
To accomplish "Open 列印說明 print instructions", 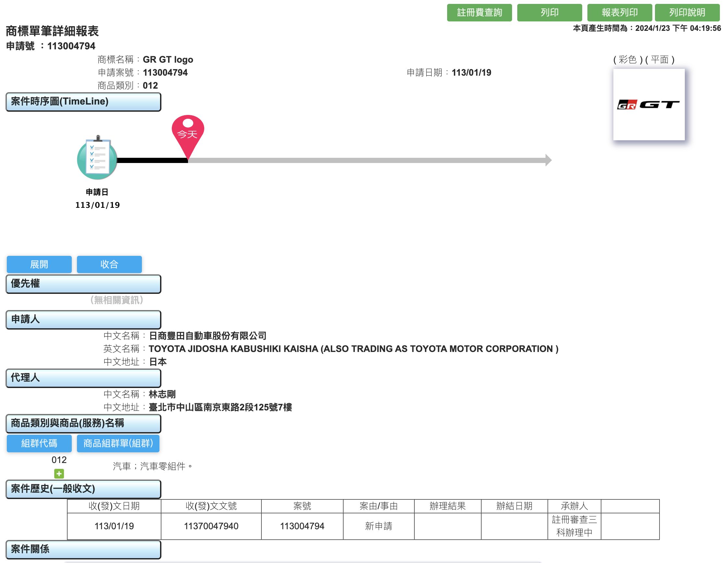I will coord(687,13).
